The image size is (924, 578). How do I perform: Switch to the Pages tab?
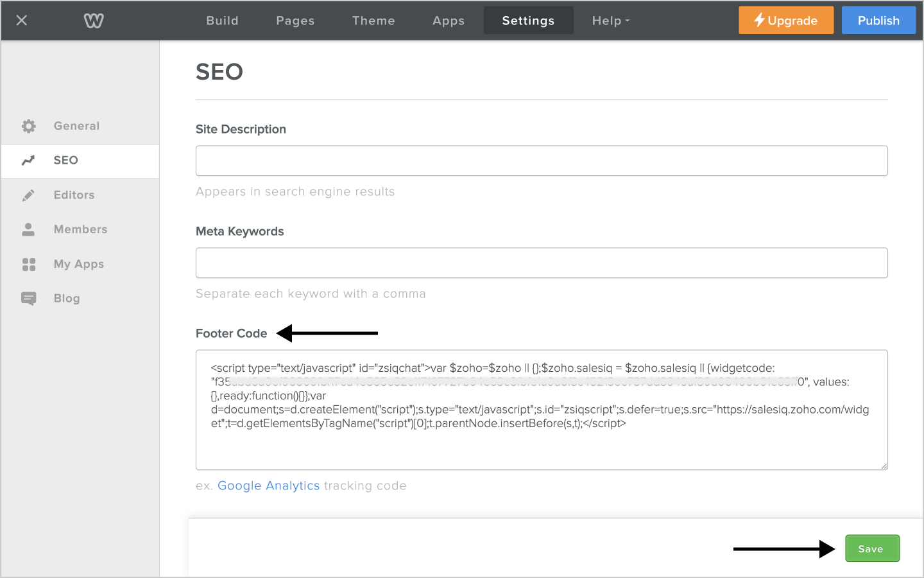tap(295, 21)
